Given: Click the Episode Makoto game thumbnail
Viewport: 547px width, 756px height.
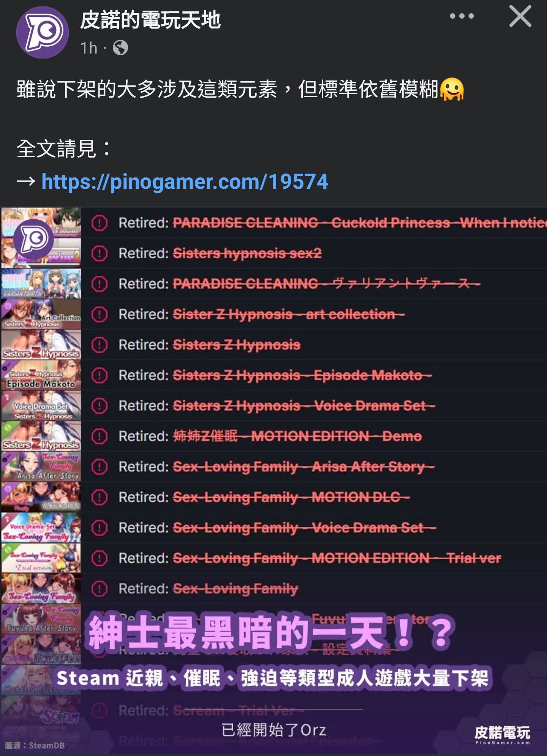Looking at the screenshot, I should coord(41,375).
